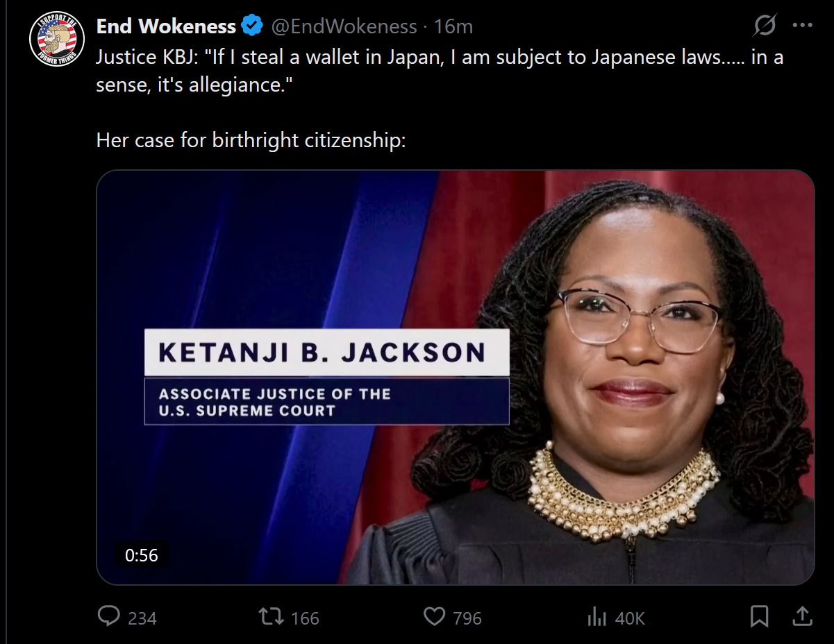View post analytics bar chart icon

597,616
